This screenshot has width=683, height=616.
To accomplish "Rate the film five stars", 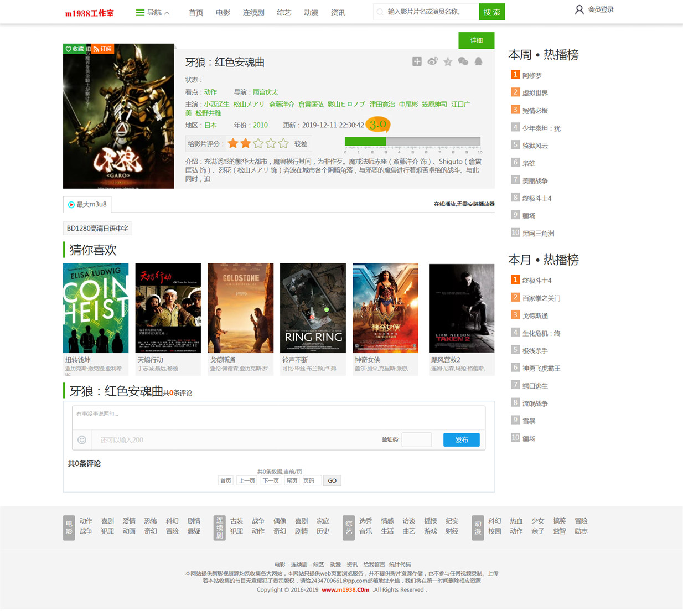I will tap(283, 143).
